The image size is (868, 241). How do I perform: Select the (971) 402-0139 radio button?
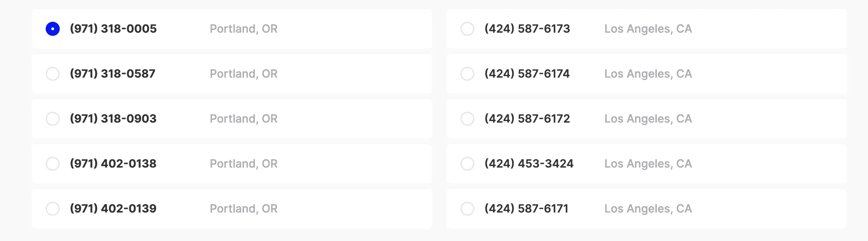[x=53, y=209]
